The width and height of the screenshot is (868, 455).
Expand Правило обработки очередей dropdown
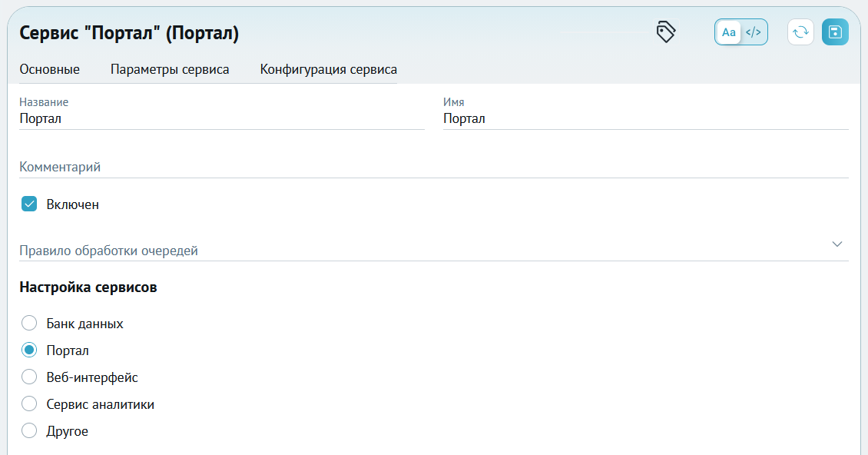(x=434, y=250)
